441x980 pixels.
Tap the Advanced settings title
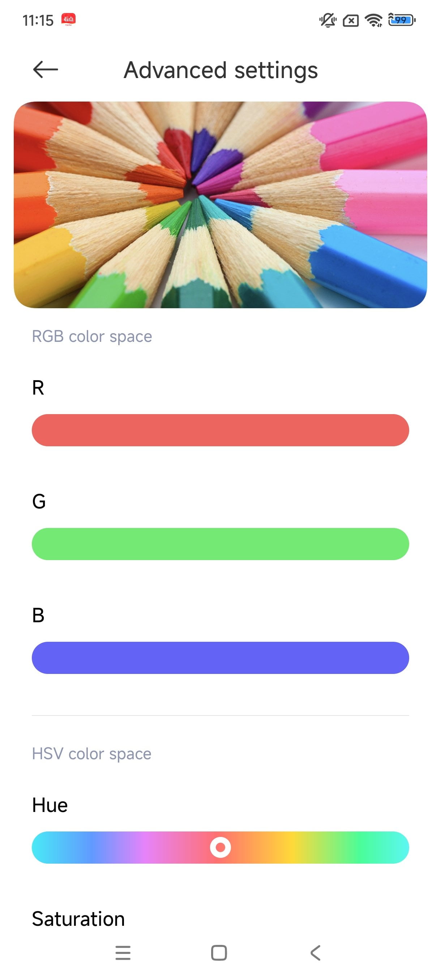click(x=221, y=70)
